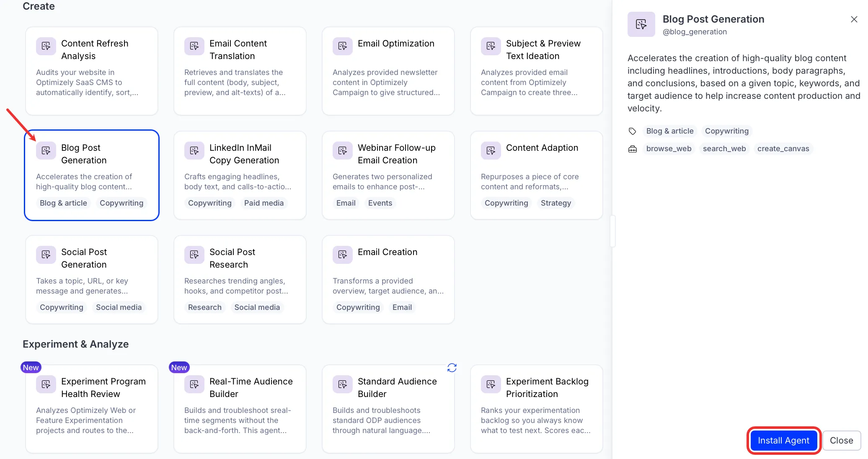Open the Email Content Translation card
This screenshot has width=868, height=459.
point(240,71)
